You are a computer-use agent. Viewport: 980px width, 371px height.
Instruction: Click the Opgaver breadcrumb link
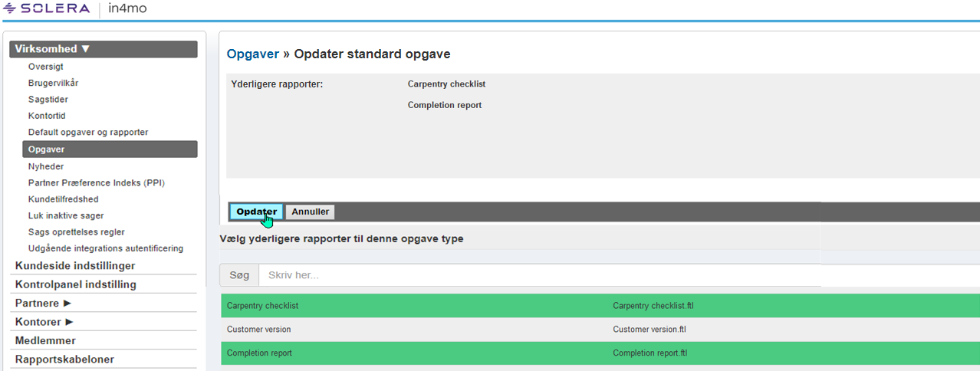tap(253, 54)
